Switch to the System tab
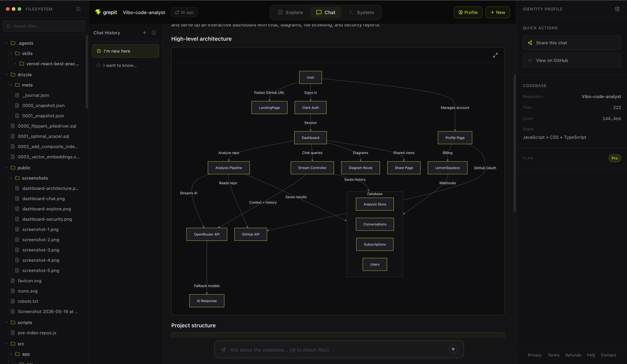 [361, 12]
